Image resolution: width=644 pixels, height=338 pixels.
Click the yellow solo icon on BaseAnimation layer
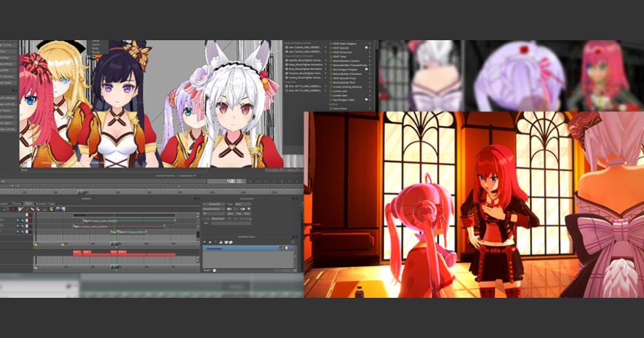281,248
